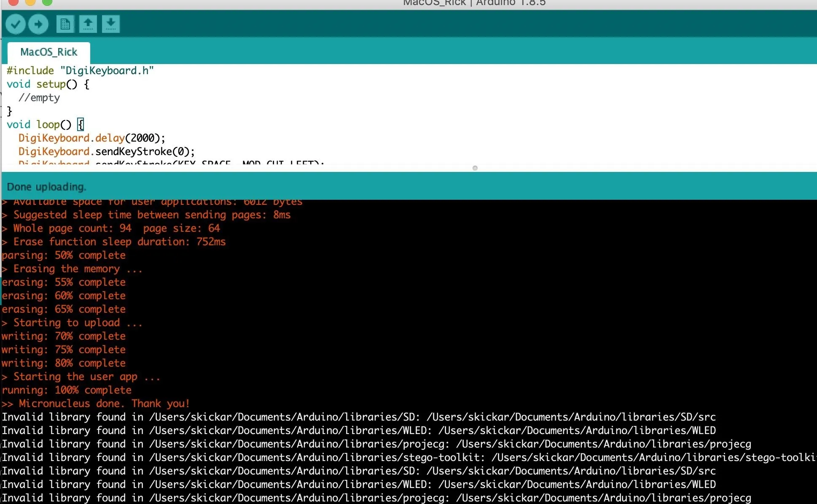Click 'parsing: 50% complete' console line
The width and height of the screenshot is (817, 504).
point(64,255)
